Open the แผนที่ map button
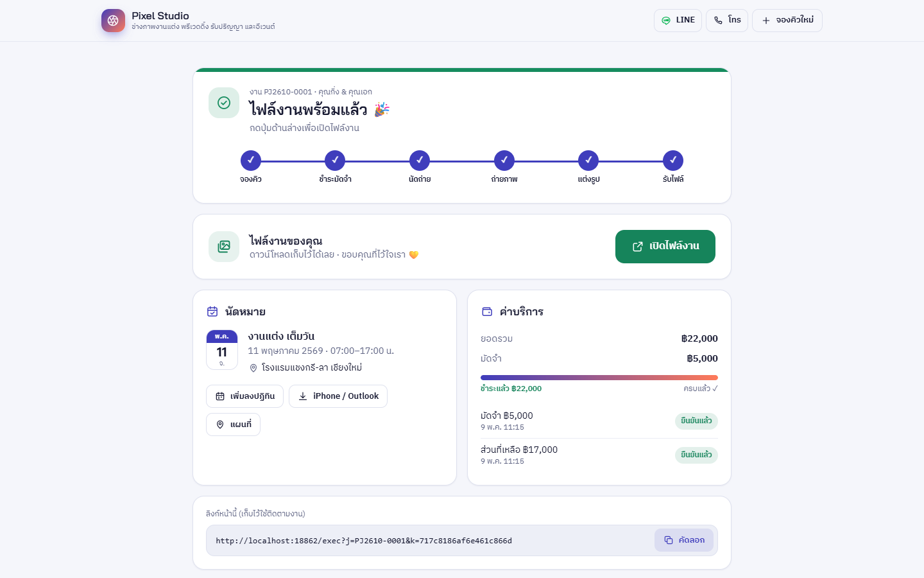 (x=234, y=425)
